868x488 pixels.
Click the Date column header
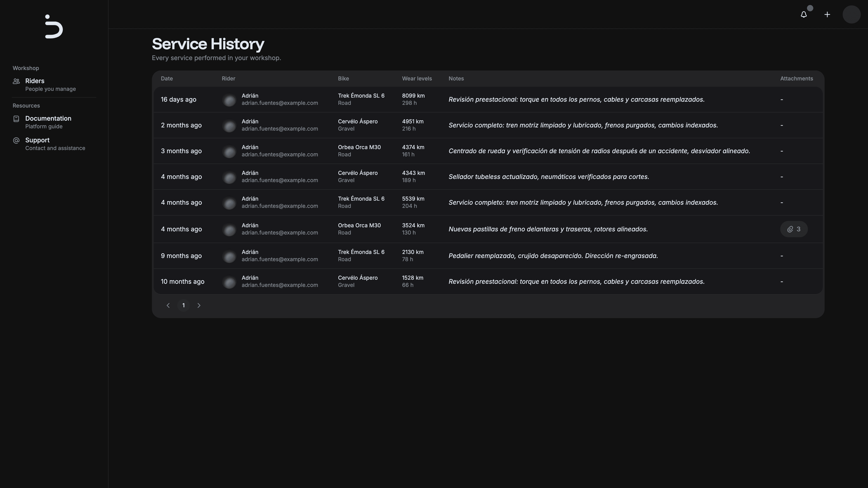tap(167, 78)
